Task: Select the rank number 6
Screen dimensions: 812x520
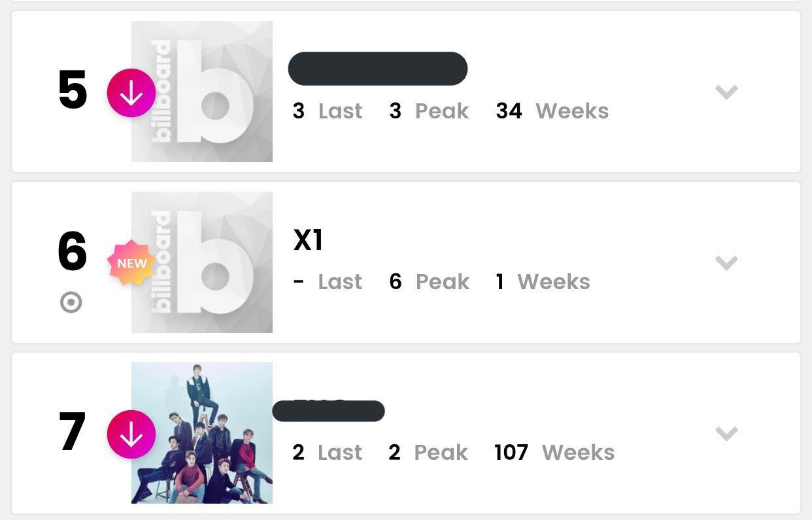Action: [73, 252]
